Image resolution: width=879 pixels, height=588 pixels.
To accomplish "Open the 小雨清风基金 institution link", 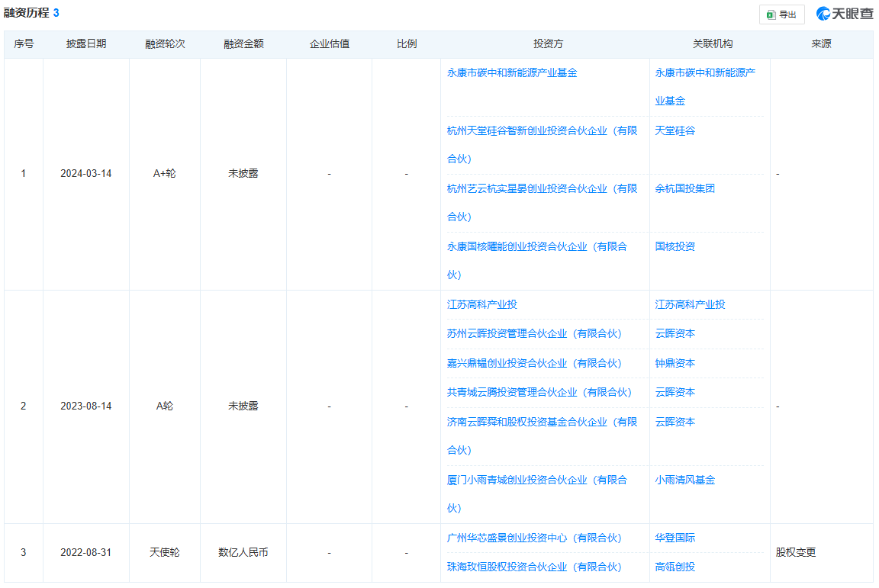I will (685, 480).
